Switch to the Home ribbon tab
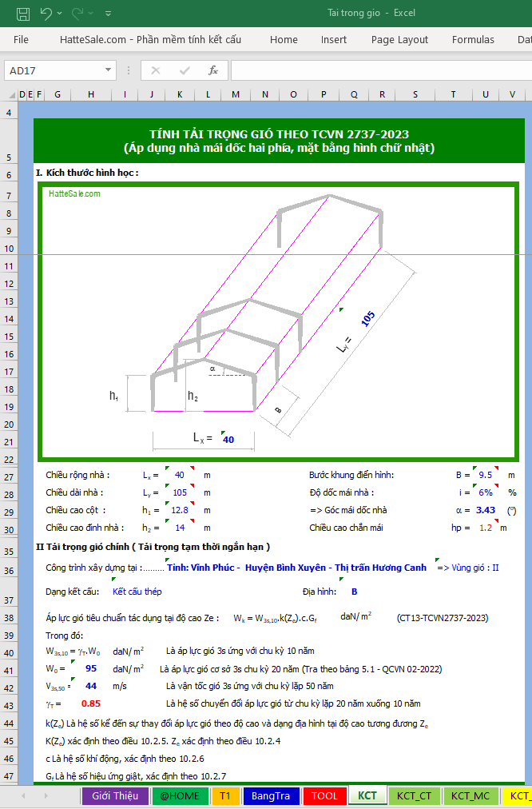 [x=284, y=40]
